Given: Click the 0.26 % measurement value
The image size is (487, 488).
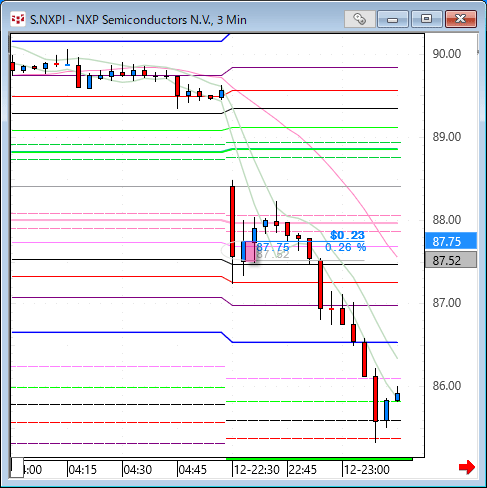Looking at the screenshot, I should click(345, 247).
